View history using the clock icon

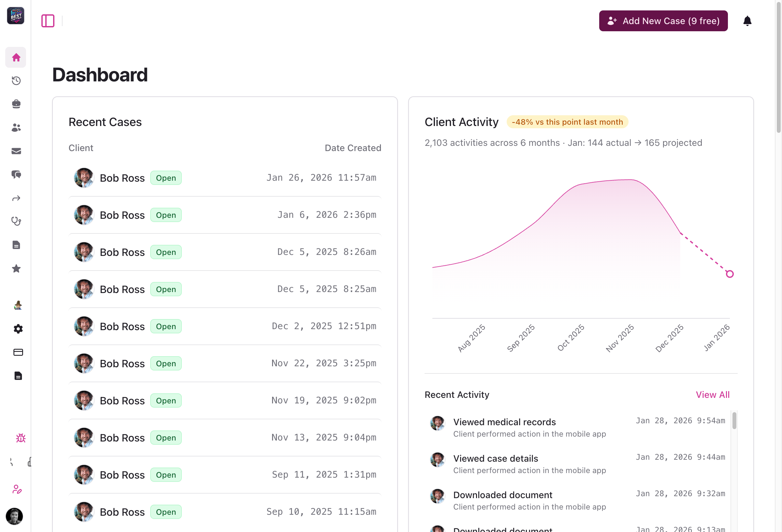click(x=16, y=80)
